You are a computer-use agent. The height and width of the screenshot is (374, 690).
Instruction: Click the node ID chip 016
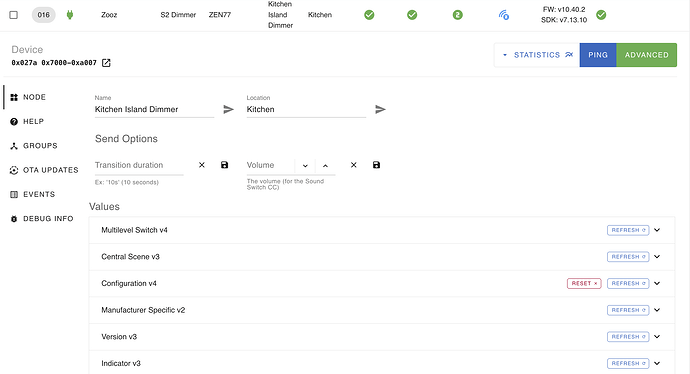(x=44, y=15)
